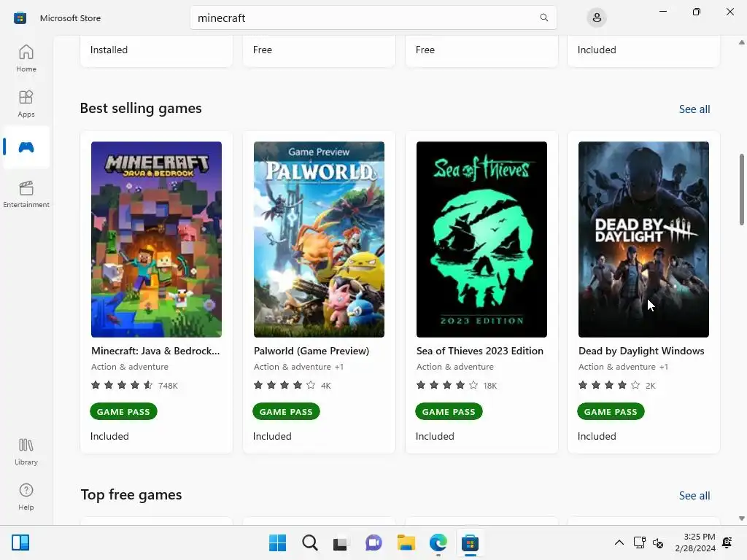Viewport: 747px width, 560px height.
Task: Open Task View on the taskbar
Action: pyautogui.click(x=340, y=543)
